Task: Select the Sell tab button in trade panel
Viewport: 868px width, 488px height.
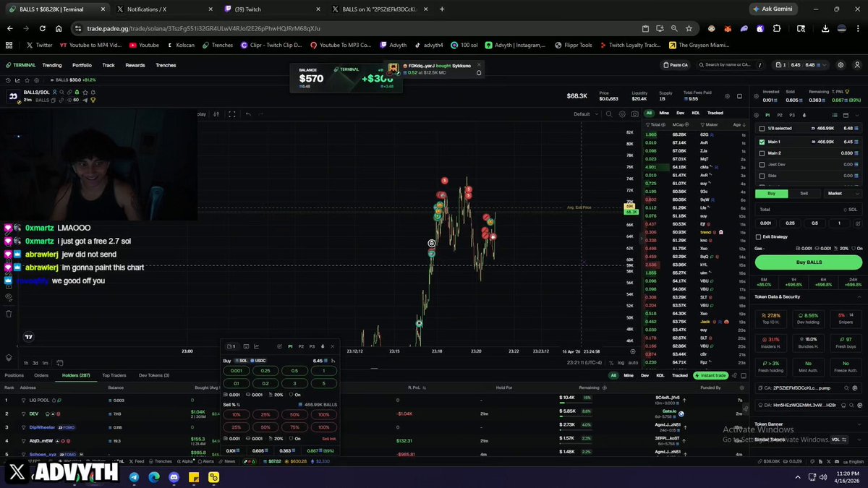Action: pos(804,193)
